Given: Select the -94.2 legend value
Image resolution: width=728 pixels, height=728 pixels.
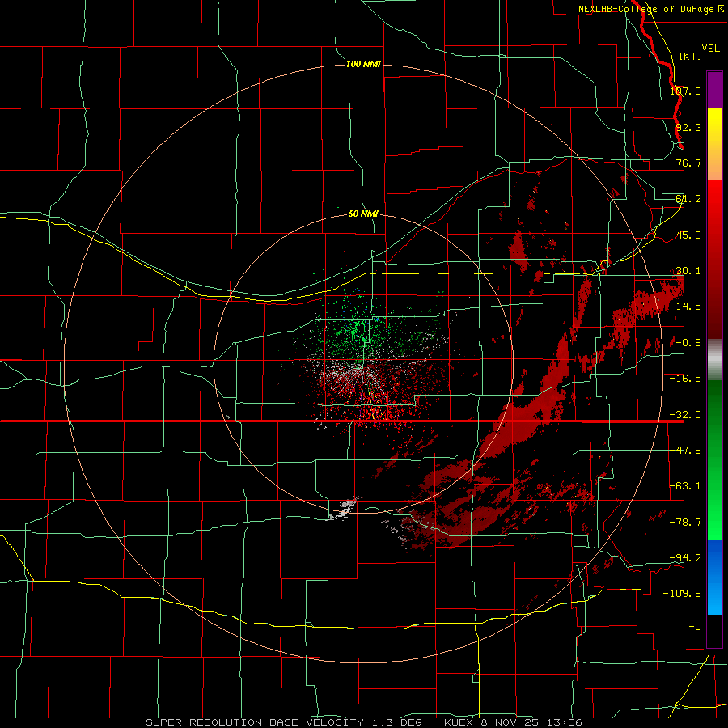Looking at the screenshot, I should tap(685, 558).
